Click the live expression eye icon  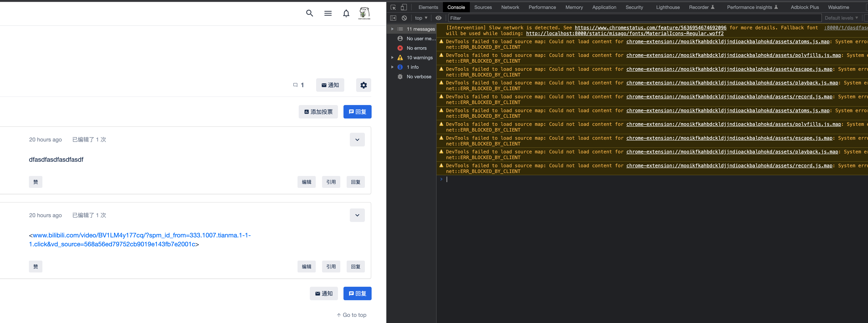(x=438, y=18)
